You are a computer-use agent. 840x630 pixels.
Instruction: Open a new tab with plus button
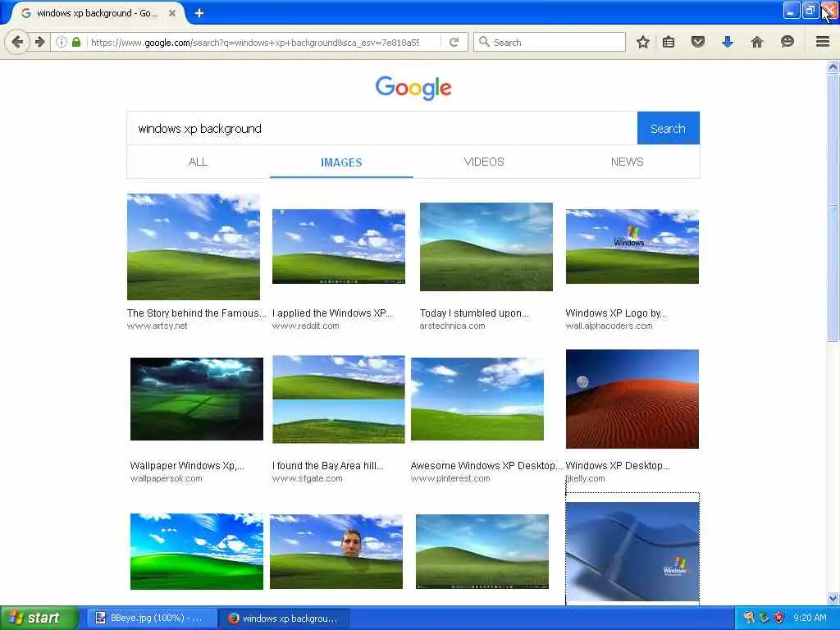[x=199, y=13]
